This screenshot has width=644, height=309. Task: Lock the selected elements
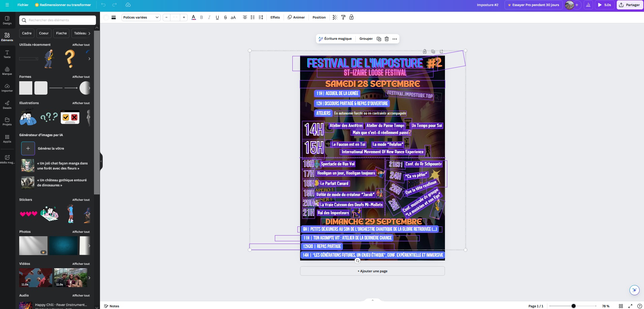351,18
